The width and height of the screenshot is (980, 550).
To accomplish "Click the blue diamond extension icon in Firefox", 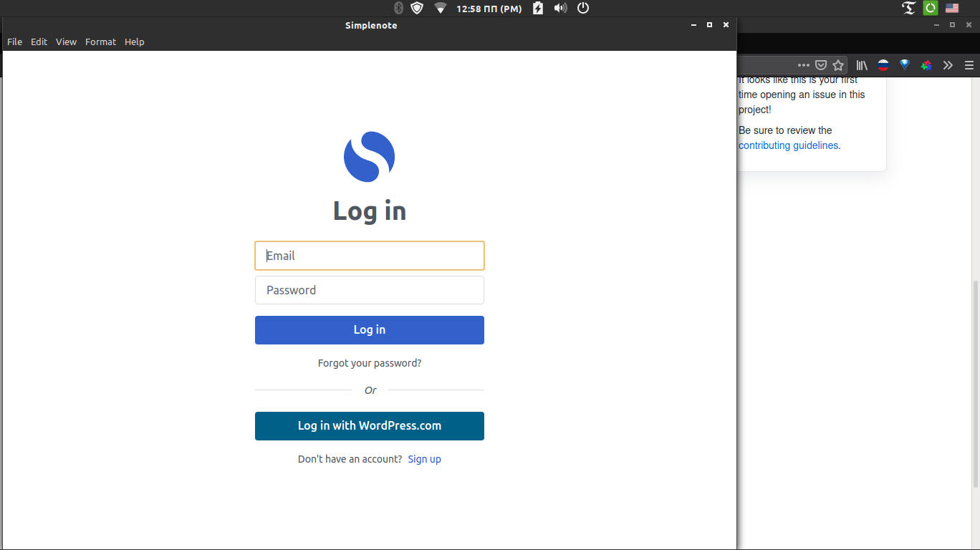I will coord(905,64).
